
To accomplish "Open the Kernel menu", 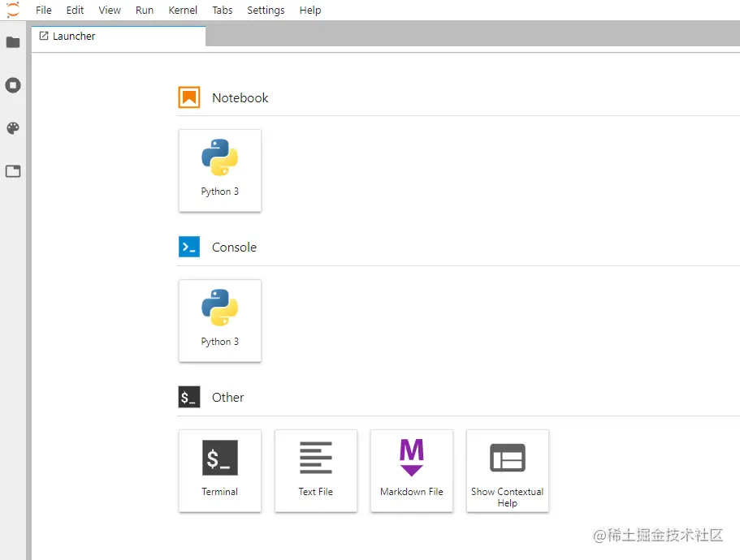I will coord(183,10).
